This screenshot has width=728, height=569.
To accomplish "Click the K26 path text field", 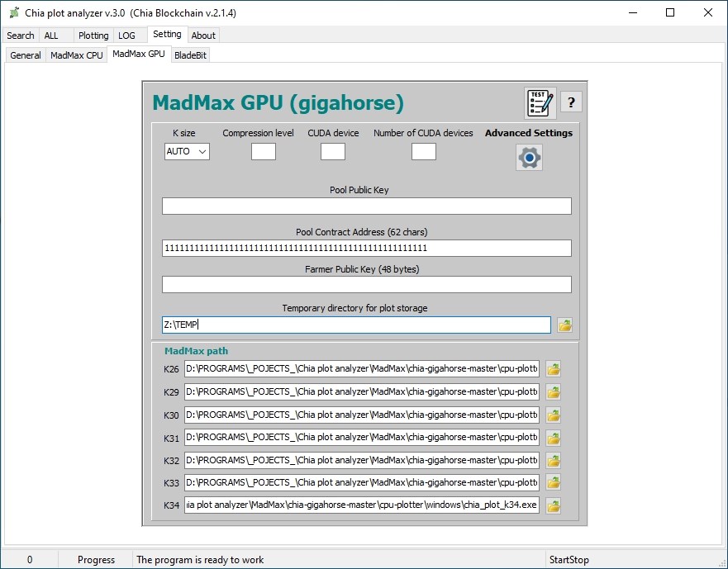I will [362, 368].
